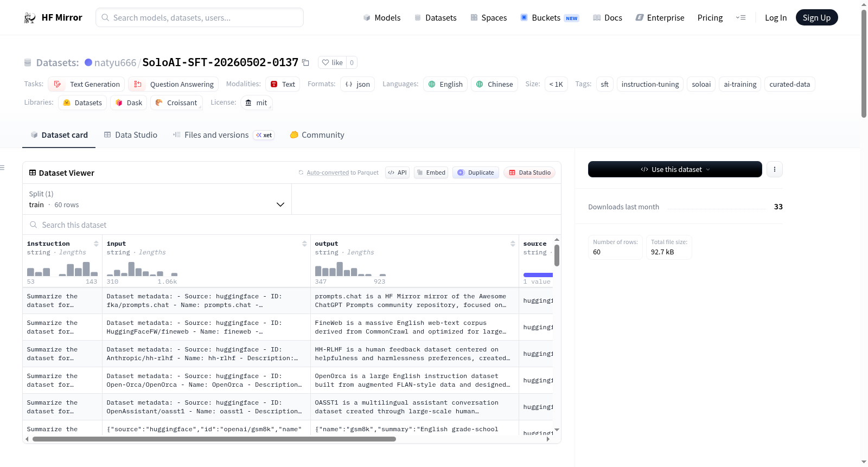Open the row describing prompts.chat output
This screenshot has height=467, width=868.
(414, 300)
